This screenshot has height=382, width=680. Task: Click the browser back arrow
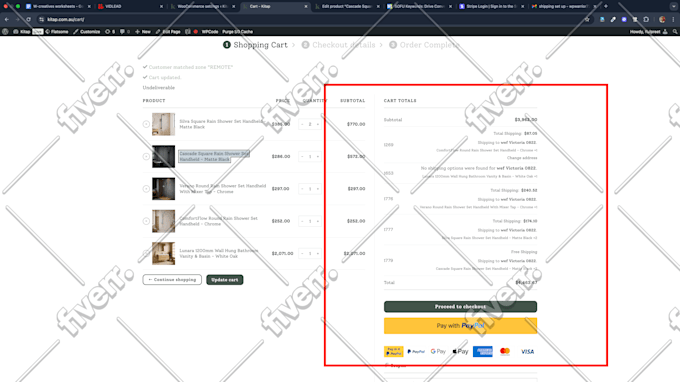coord(7,20)
